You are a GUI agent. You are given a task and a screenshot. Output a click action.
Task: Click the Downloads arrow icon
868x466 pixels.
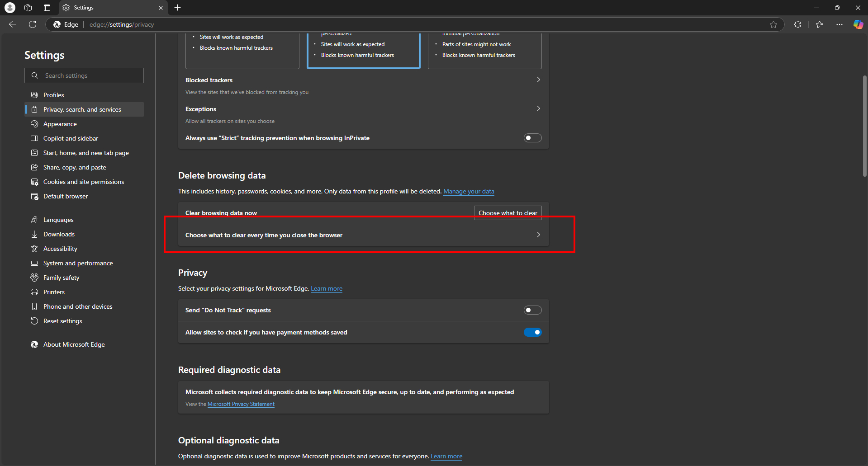click(x=34, y=234)
